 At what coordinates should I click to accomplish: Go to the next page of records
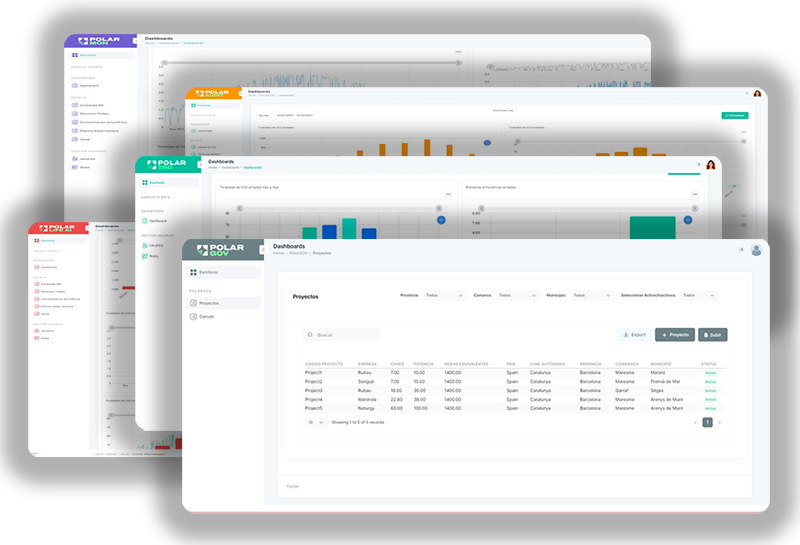point(719,423)
